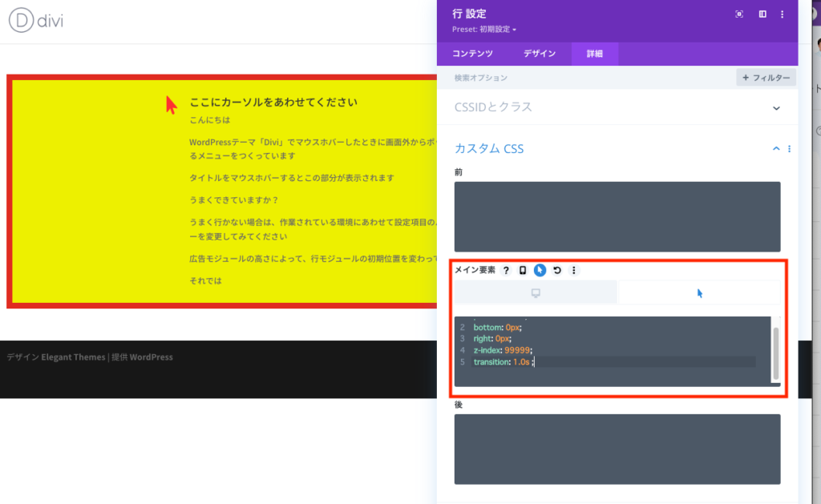This screenshot has width=821, height=504.
Task: Switch to the コンテンツ tab
Action: tap(472, 54)
